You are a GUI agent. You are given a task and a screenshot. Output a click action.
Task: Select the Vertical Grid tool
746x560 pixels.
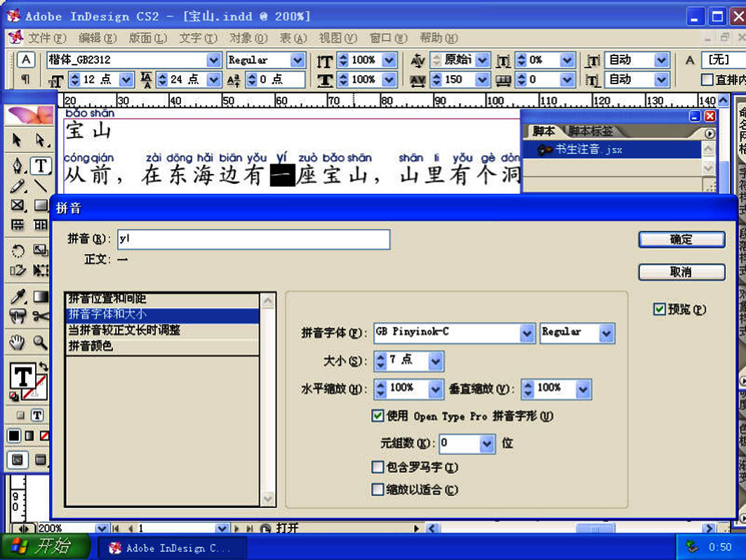(x=40, y=225)
